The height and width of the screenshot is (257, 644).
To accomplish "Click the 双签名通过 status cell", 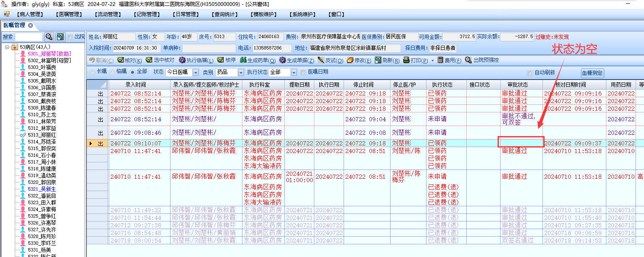I will [521, 241].
